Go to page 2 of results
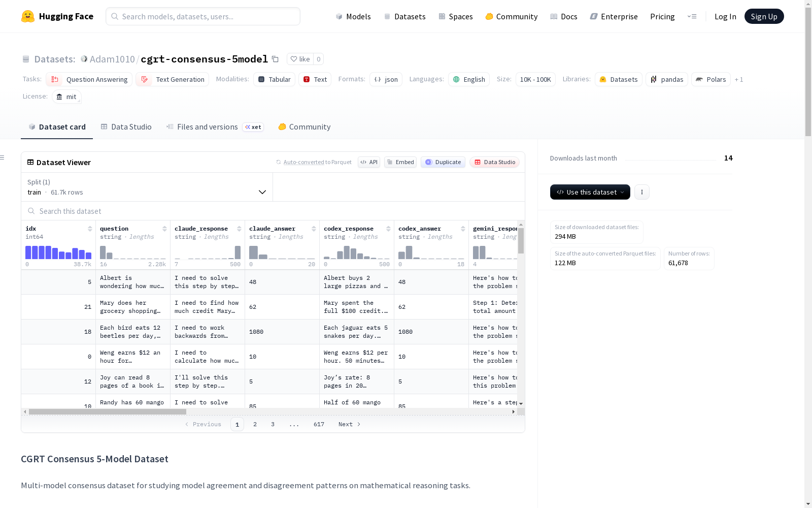Viewport: 812px width, 508px height. (255, 424)
